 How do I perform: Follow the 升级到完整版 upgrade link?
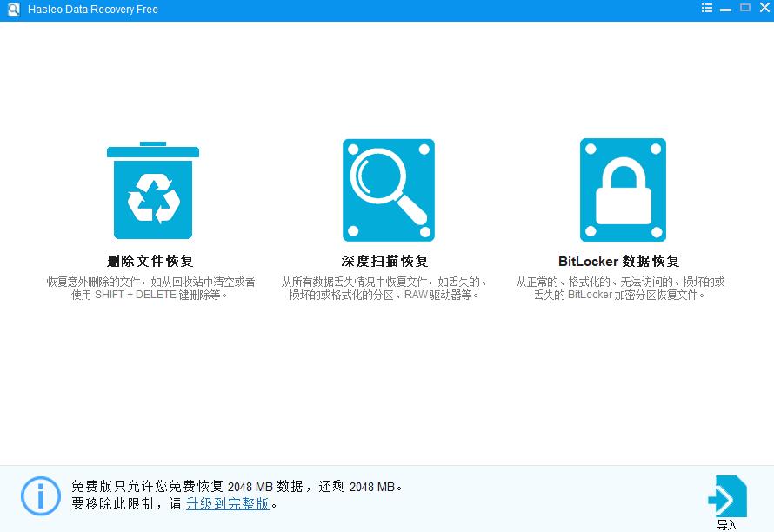228,503
